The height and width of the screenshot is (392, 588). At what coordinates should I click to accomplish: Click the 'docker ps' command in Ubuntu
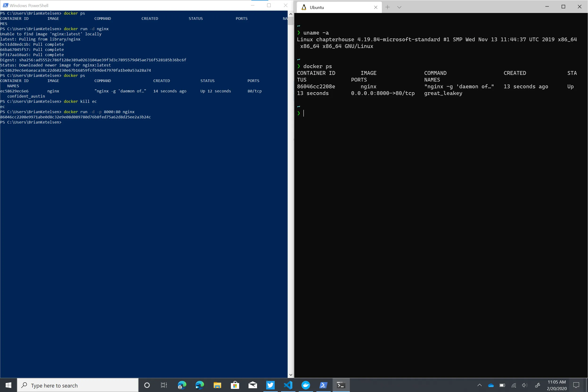pos(318,66)
